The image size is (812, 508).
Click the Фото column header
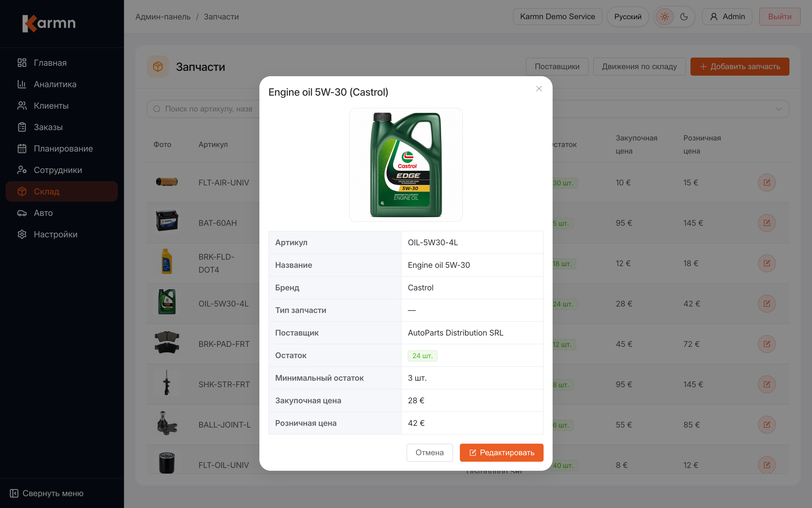tap(162, 144)
